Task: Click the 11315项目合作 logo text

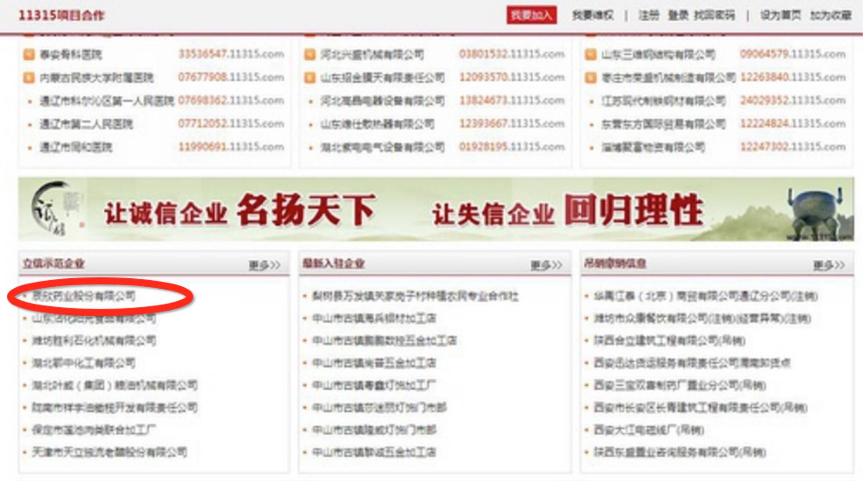Action: point(61,15)
